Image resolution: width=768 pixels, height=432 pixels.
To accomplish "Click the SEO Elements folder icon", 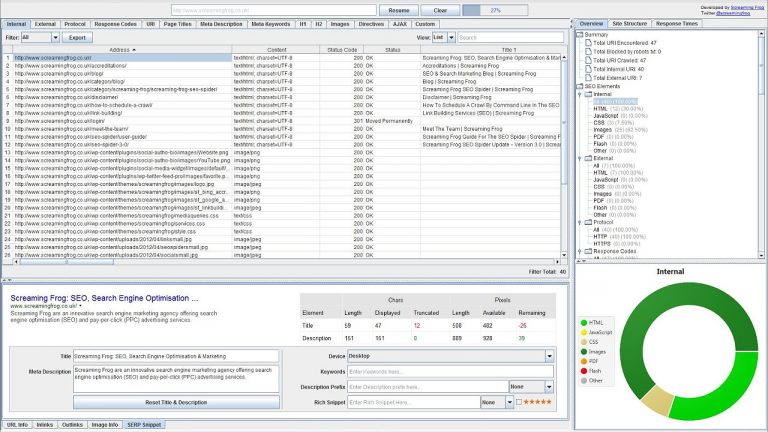I will (x=580, y=86).
